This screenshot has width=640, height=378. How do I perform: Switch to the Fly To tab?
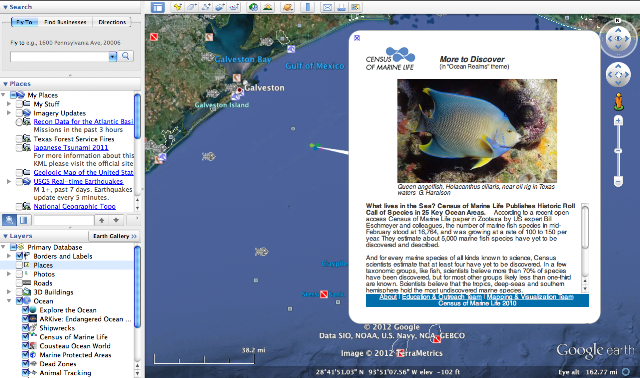[24, 22]
